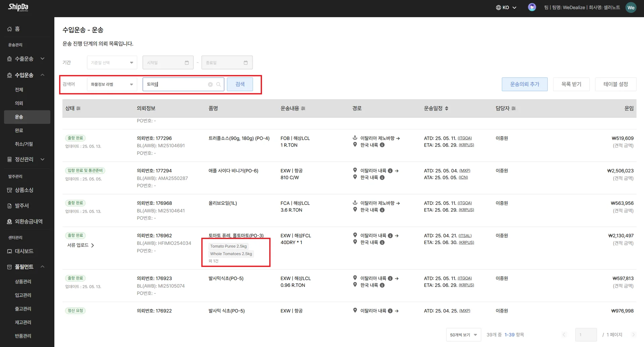Open 서류 업로드 for request 176962
644x347 pixels.
coord(80,245)
